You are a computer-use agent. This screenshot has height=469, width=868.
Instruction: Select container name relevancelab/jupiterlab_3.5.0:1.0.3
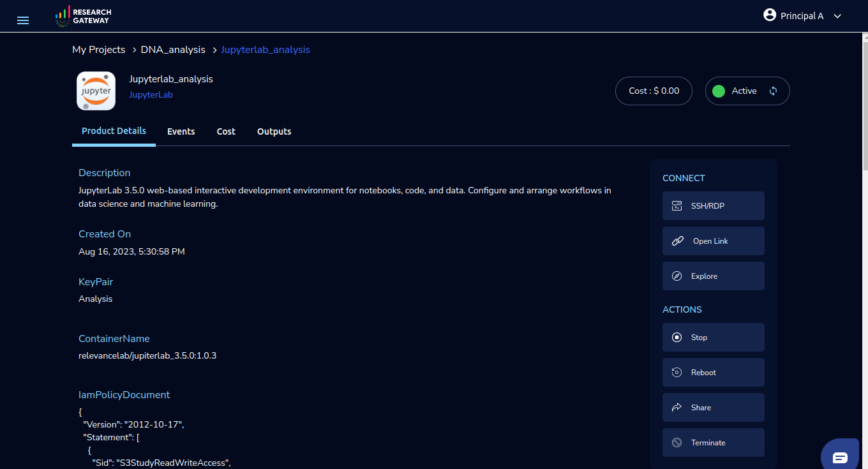pyautogui.click(x=147, y=356)
